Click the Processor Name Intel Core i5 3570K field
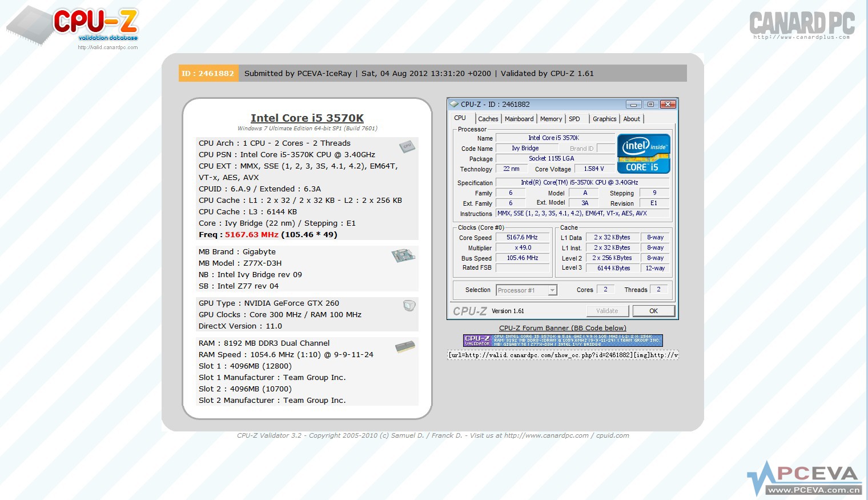 coord(554,138)
